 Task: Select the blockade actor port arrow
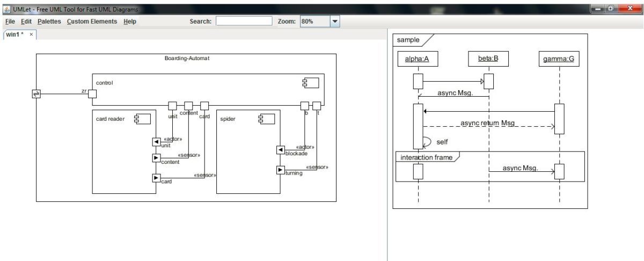[280, 150]
